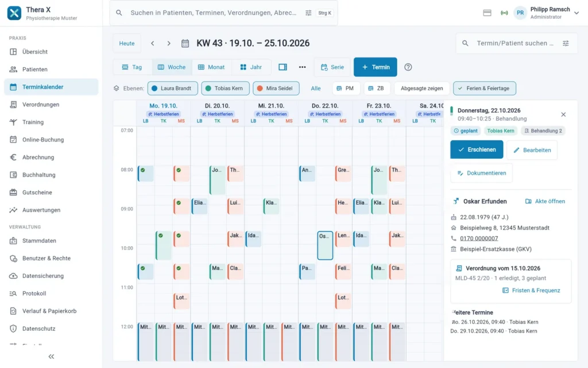588x368 pixels.
Task: Open Gutscheine in the sidebar
Action: (51, 193)
